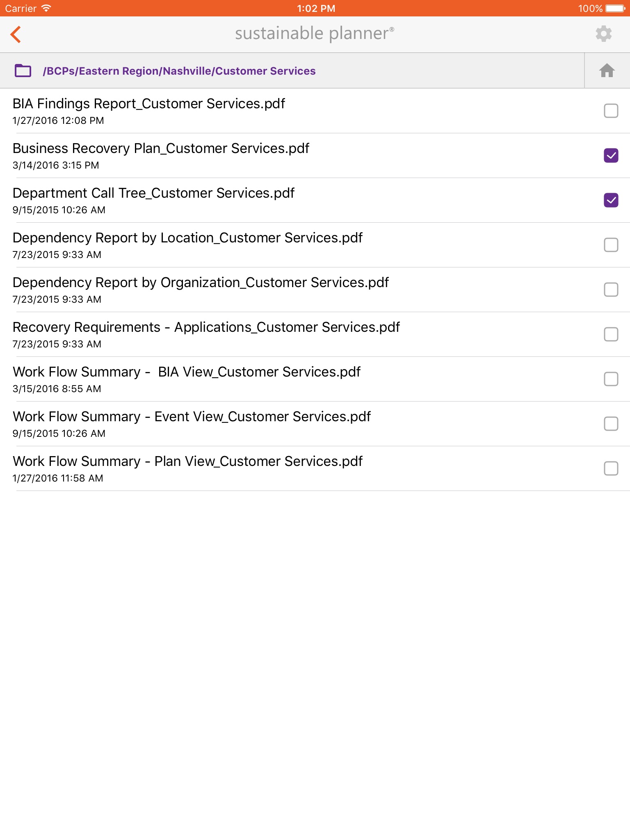The width and height of the screenshot is (630, 840).
Task: Tick Dependency Report by Organization checkbox
Action: (x=611, y=290)
